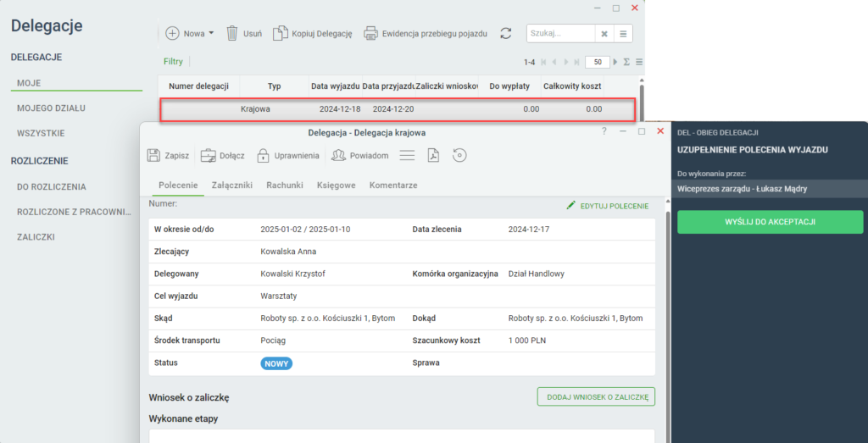
Task: Expand page size options arrow
Action: click(x=615, y=62)
